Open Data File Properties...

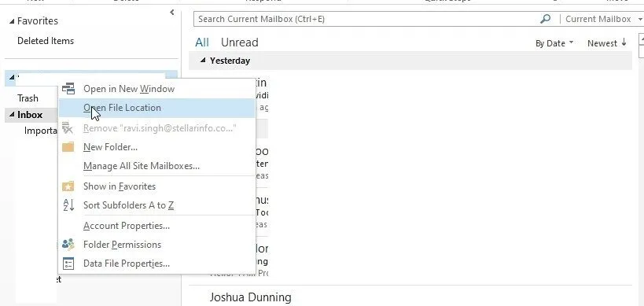click(x=157, y=264)
